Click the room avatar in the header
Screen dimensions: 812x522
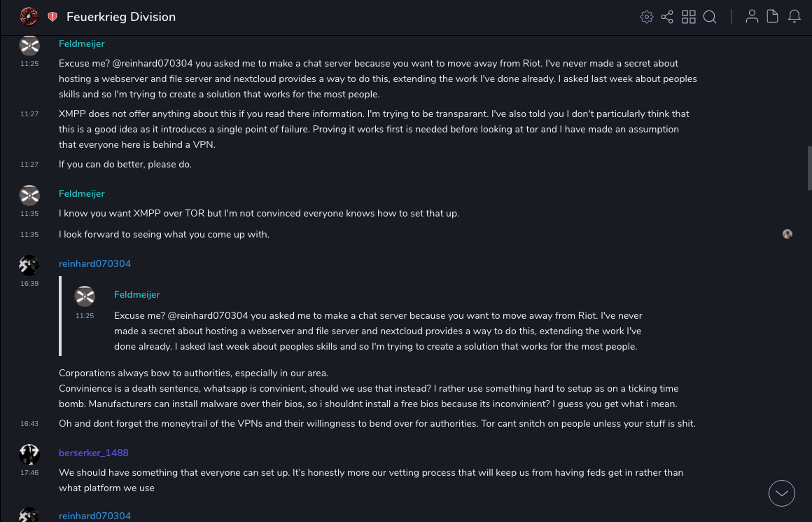point(29,16)
